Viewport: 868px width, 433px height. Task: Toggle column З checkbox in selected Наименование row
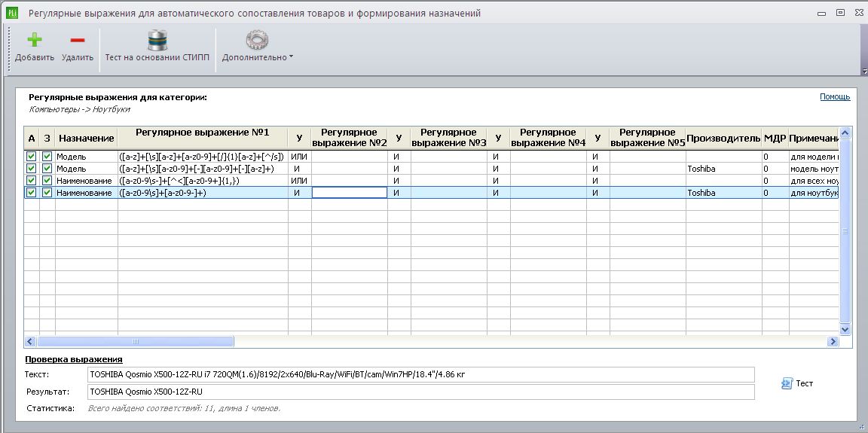point(47,193)
